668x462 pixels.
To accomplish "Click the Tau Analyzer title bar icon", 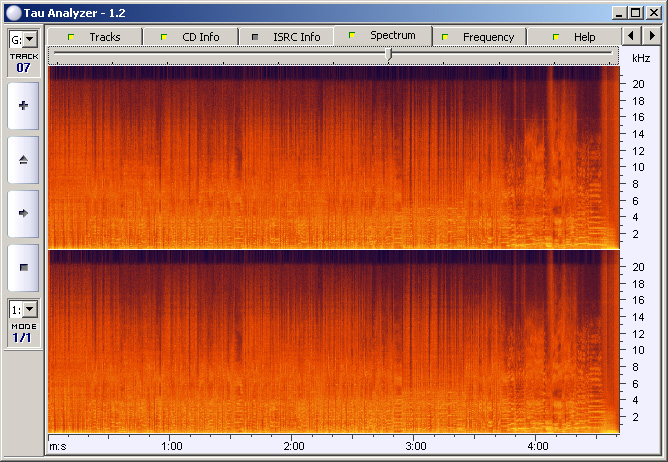I will pos(13,13).
